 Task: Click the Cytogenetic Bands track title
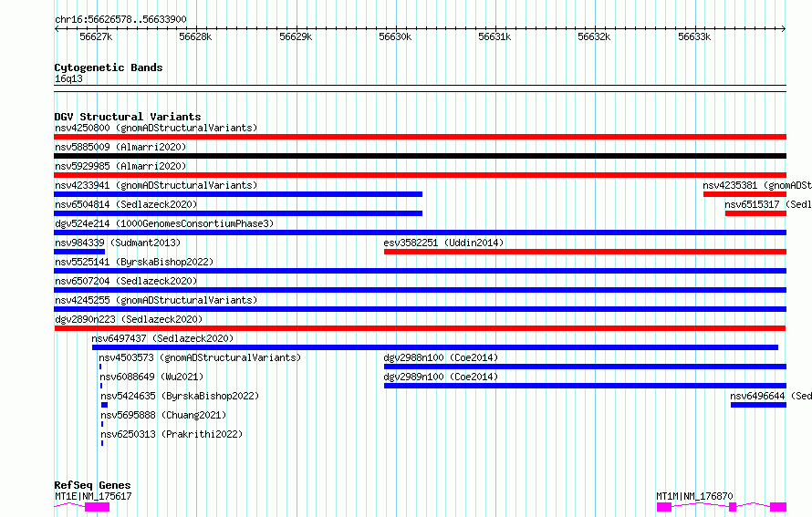click(x=109, y=67)
